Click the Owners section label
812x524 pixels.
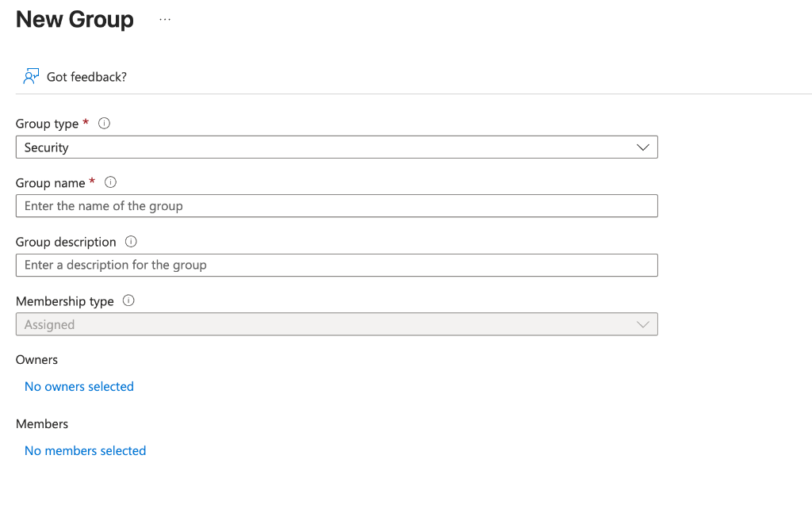tap(36, 359)
